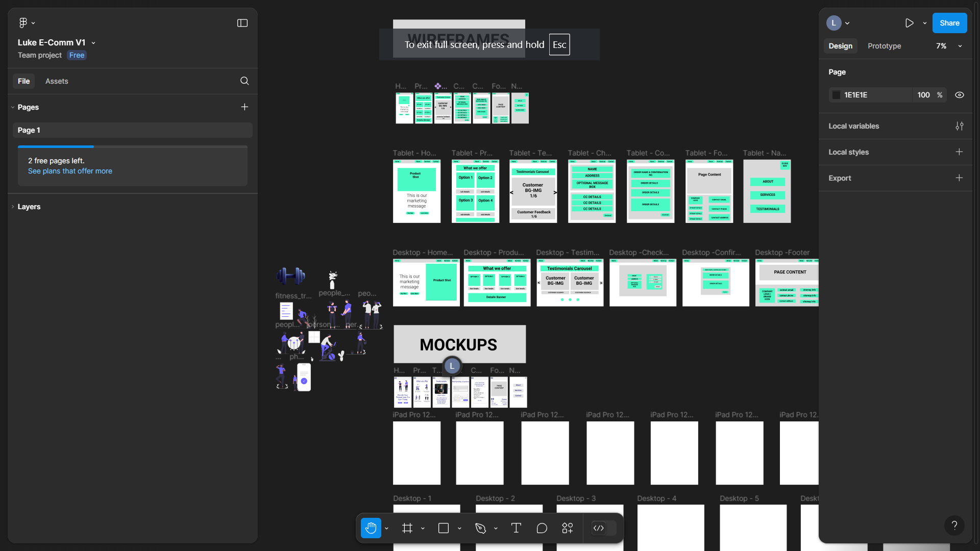Image resolution: width=980 pixels, height=551 pixels.
Task: Select the Text tool
Action: [x=516, y=528]
